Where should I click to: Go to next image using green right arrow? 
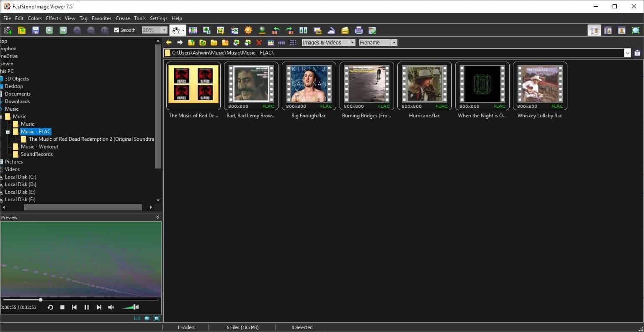pyautogui.click(x=63, y=30)
